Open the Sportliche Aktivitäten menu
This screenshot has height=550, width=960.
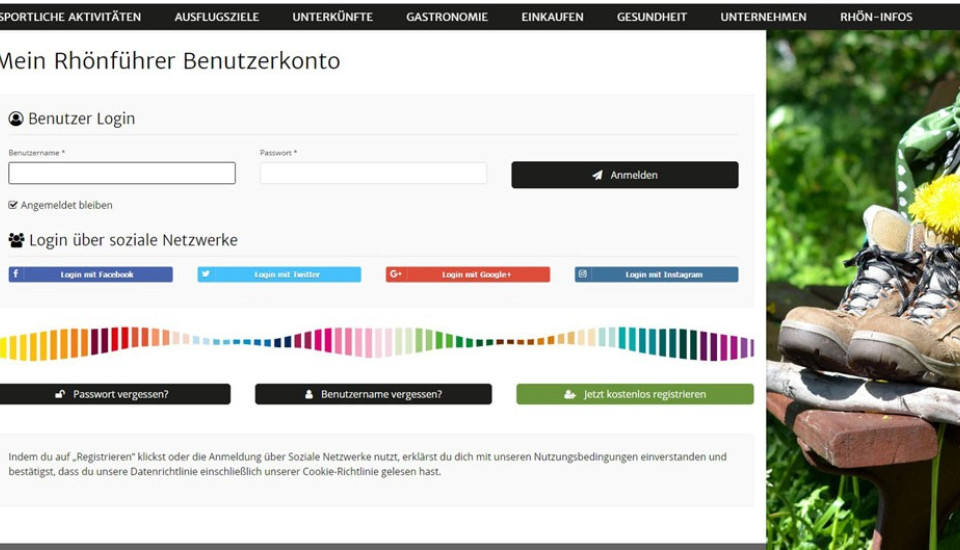point(70,17)
